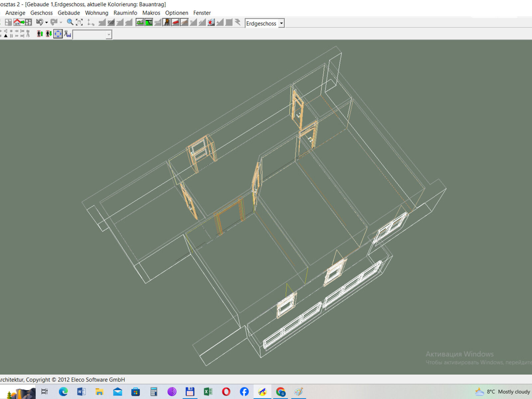Click the four-pane layout icon at toolbar start
532x399 pixels.
pyautogui.click(x=8, y=22)
